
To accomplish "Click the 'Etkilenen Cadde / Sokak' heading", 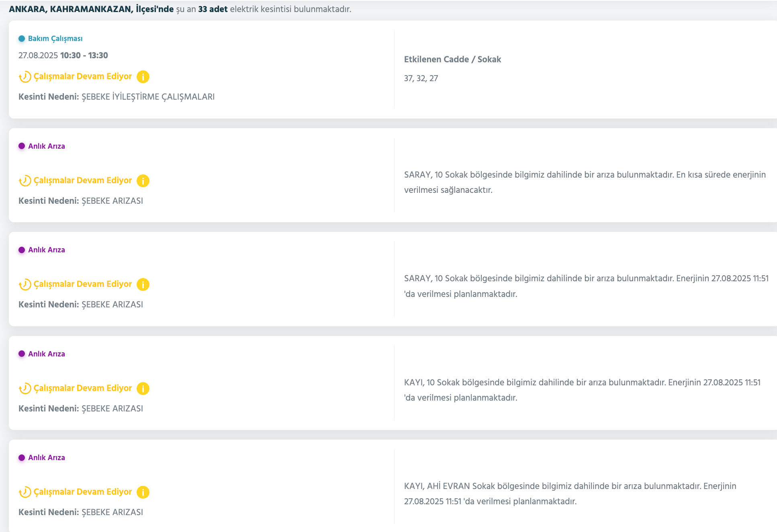I will (452, 59).
